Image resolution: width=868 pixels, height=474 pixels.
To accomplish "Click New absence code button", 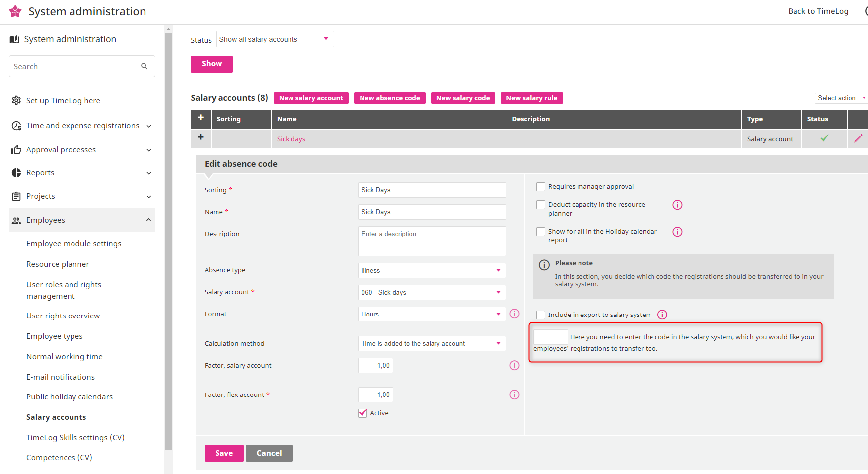I will coord(389,98).
